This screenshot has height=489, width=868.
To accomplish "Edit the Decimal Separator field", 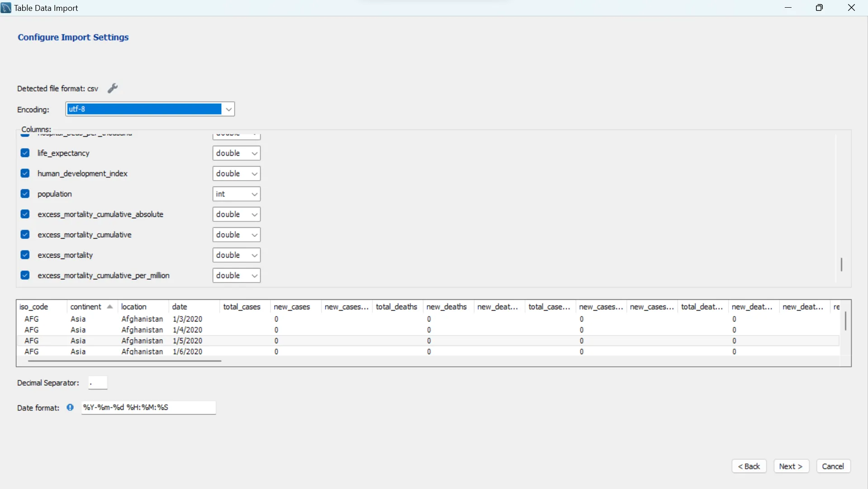I will (98, 383).
